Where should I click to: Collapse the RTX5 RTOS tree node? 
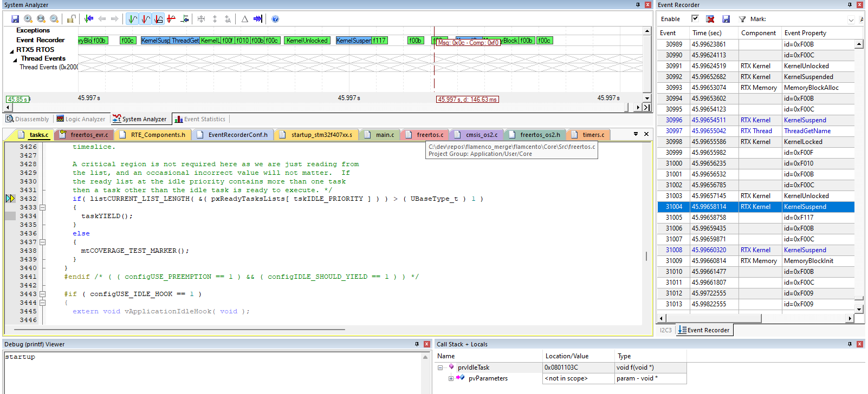[12, 50]
